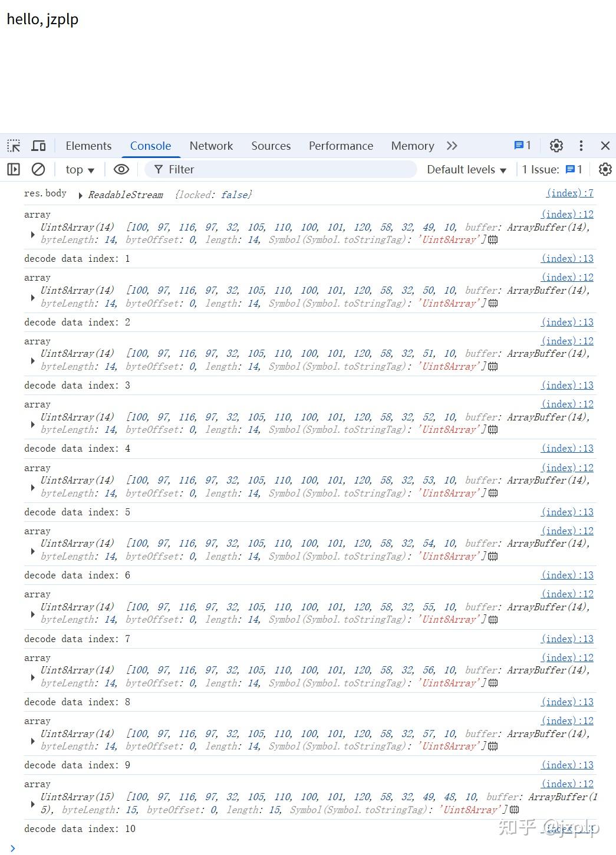616x855 pixels.
Task: Clear console with the circle-slash icon
Action: (38, 170)
